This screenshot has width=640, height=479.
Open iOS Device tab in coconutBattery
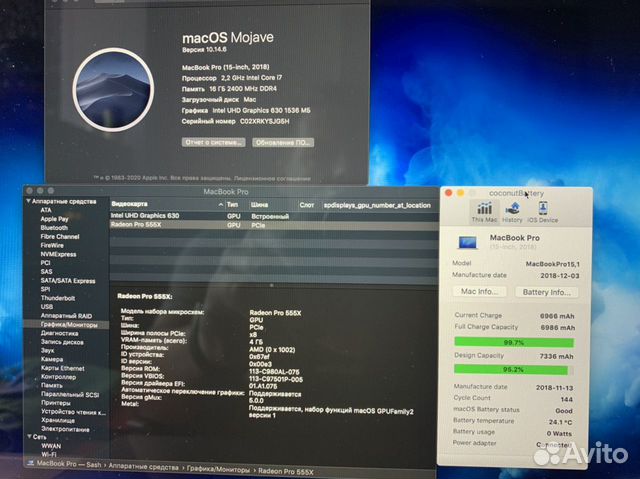coord(542,212)
